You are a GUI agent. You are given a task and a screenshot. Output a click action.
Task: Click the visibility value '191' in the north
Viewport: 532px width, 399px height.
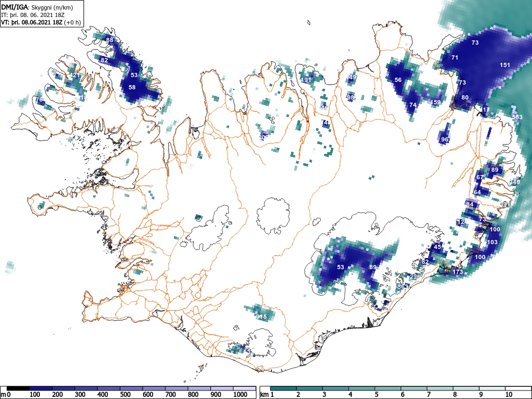[x=306, y=80]
